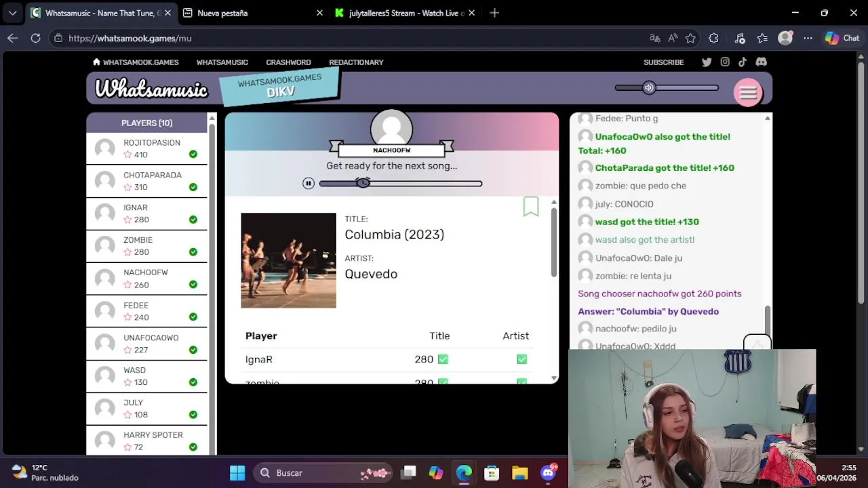Click the WHATSAMOOK.GAMES home icon

[96, 62]
